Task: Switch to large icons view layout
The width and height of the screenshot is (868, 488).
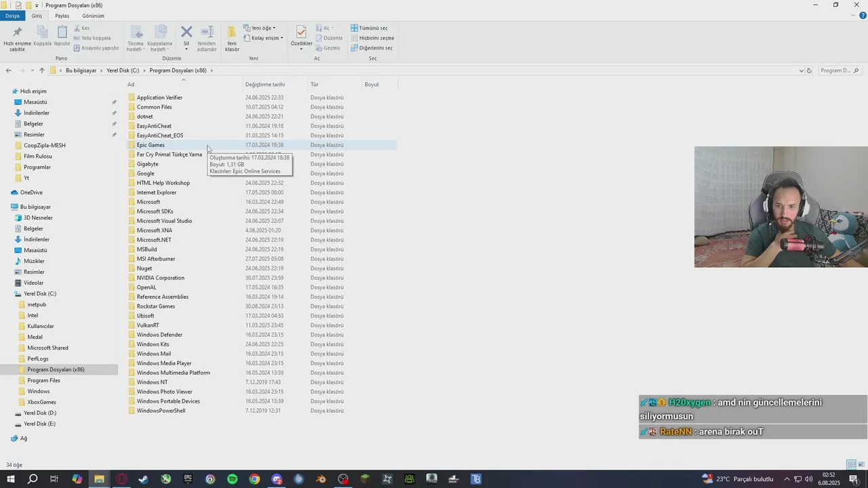Action: (861, 465)
